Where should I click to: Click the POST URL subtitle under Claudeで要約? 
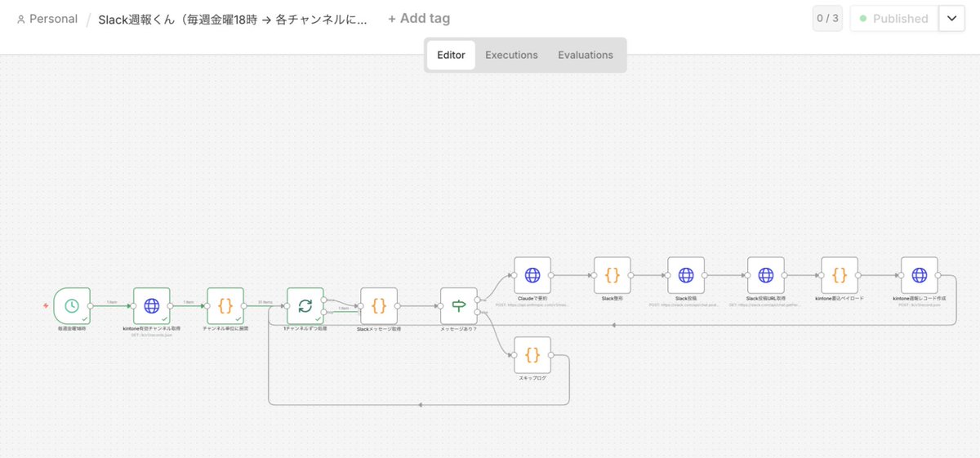tap(532, 305)
